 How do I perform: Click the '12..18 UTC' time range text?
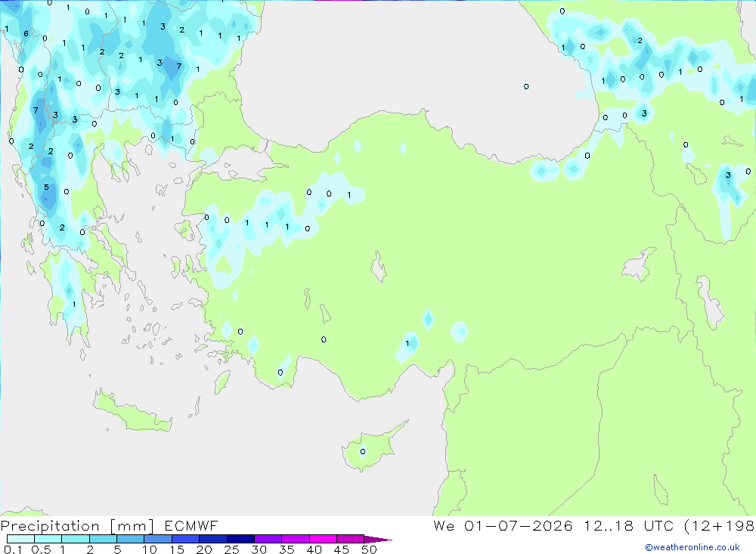628,525
